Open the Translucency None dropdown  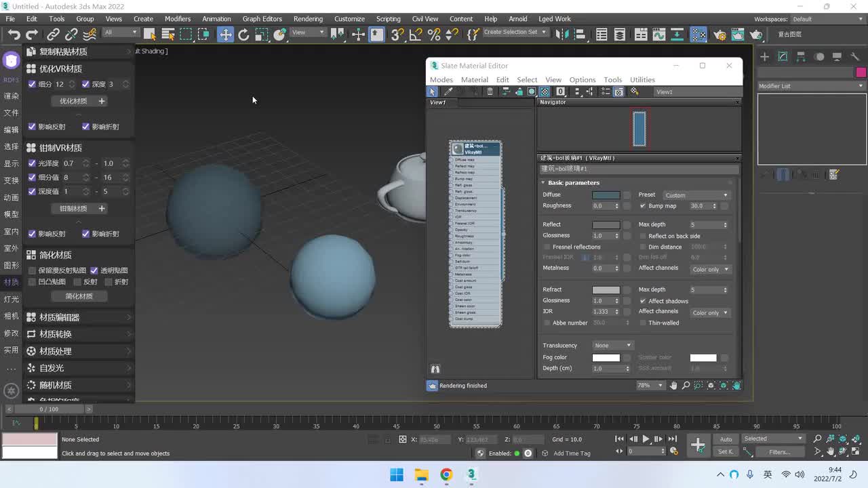click(x=612, y=346)
